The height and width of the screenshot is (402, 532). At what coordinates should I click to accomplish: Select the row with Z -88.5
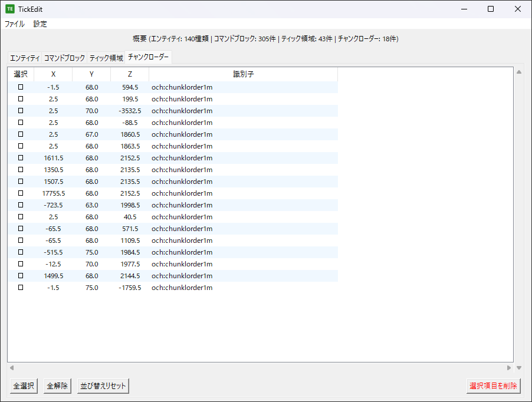21,123
